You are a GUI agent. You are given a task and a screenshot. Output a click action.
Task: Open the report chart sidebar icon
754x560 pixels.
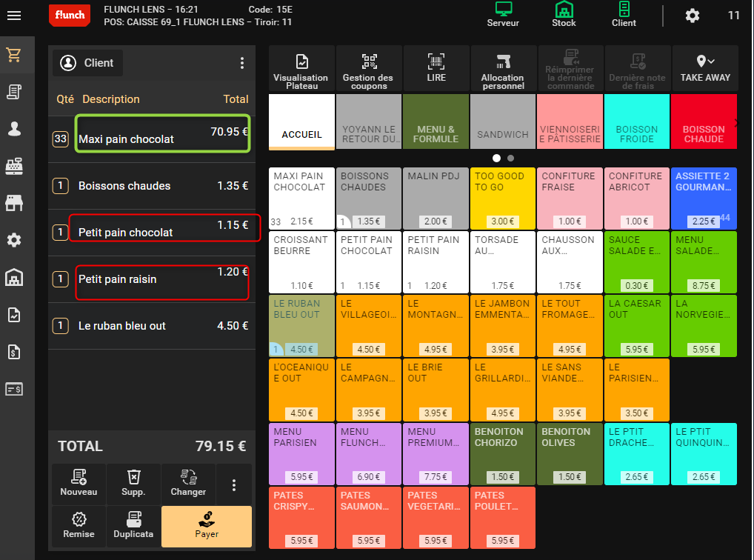(14, 315)
